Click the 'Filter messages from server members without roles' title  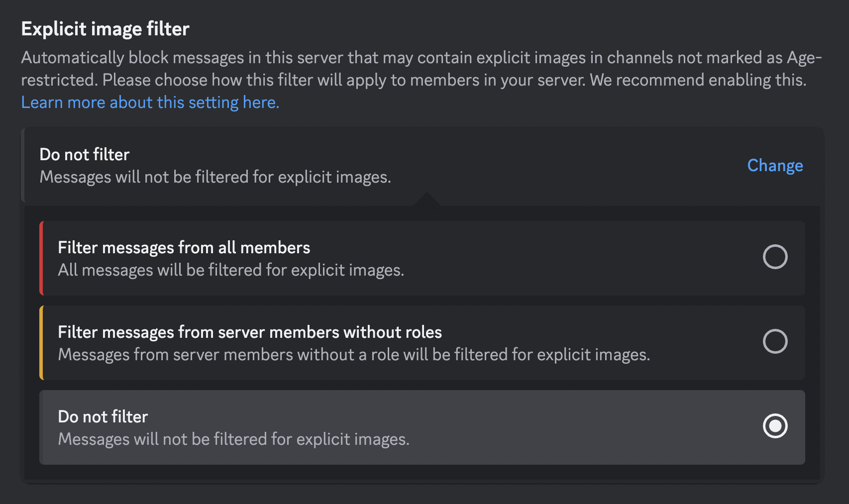(249, 332)
